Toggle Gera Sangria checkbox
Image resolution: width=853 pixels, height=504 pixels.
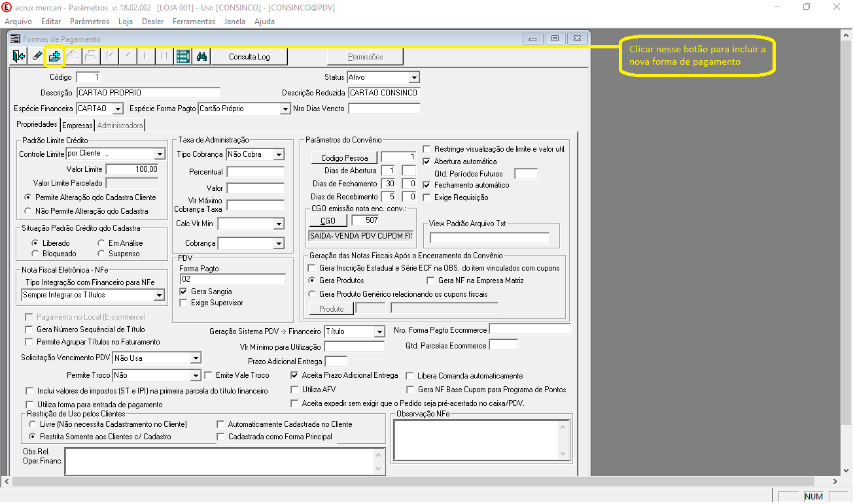coord(184,292)
